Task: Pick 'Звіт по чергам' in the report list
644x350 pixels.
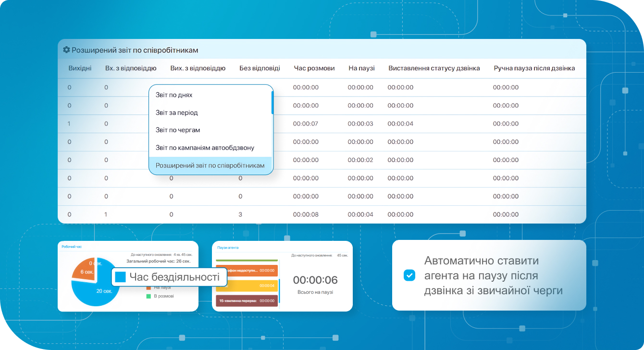Action: tap(178, 130)
